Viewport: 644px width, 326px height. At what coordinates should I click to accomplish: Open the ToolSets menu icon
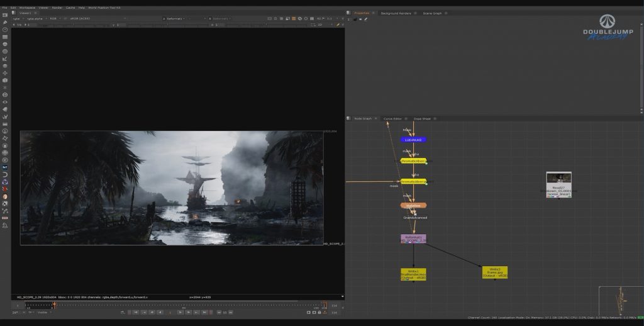coord(5,117)
